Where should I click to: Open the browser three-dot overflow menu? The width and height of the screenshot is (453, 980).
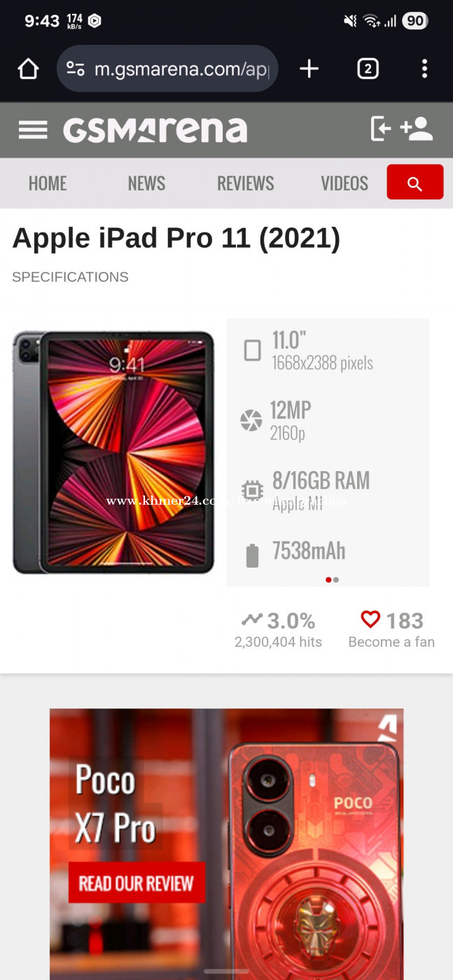(x=424, y=69)
